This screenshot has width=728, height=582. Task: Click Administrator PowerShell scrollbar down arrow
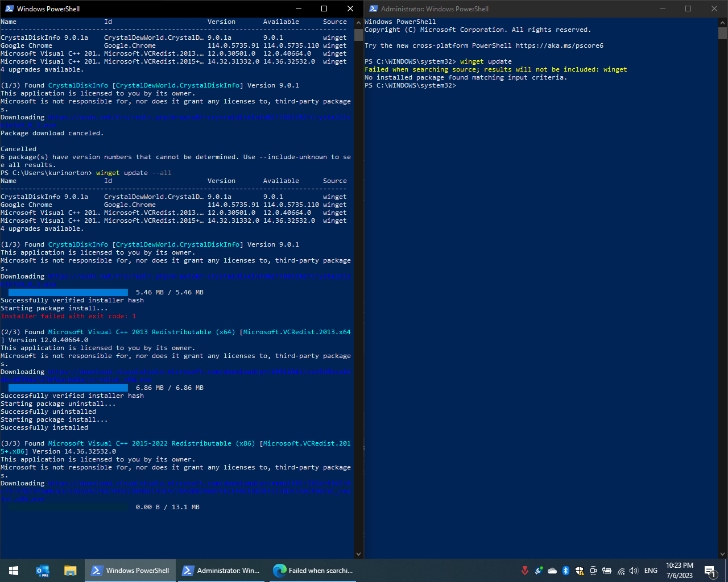722,554
